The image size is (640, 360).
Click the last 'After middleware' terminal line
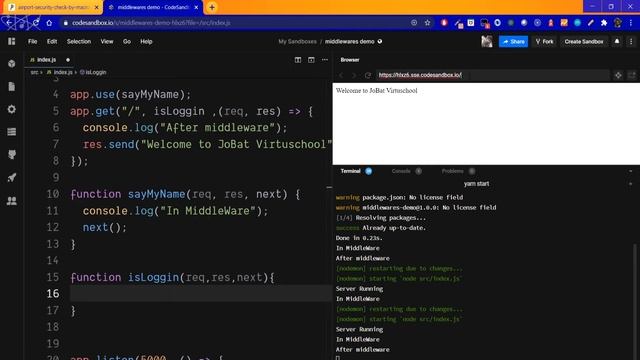coord(362,349)
